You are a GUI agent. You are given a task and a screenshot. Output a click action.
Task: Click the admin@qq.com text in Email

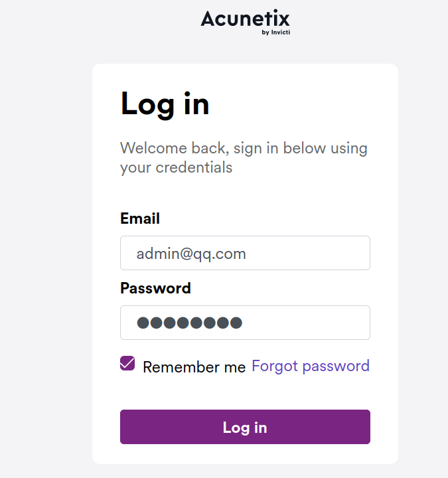click(191, 254)
